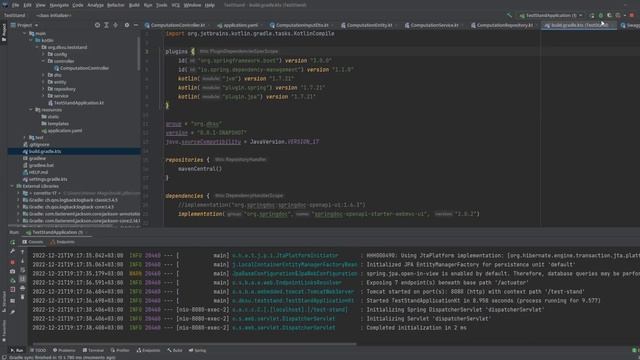
Task: Click the down arrow icon in console toolbar
Action: 22,261
